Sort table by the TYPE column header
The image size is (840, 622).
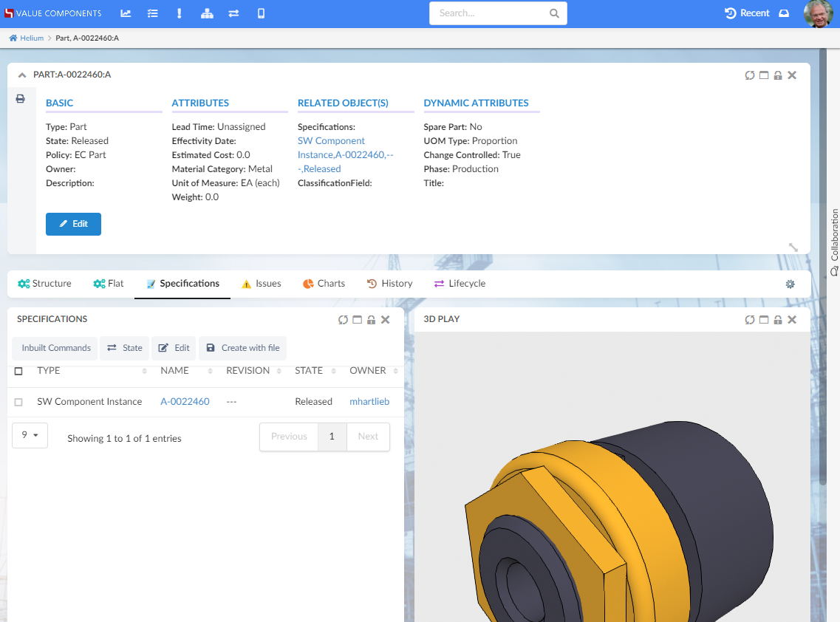[x=49, y=371]
